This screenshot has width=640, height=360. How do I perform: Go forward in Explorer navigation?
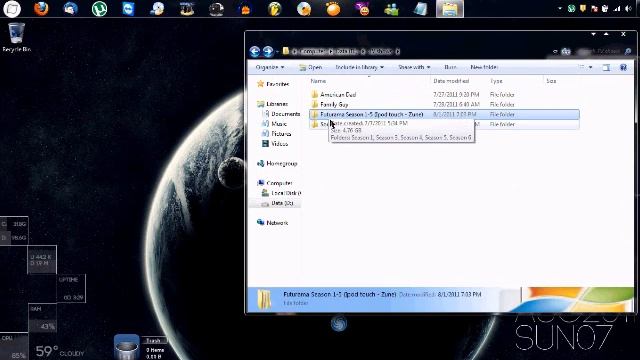click(x=268, y=51)
